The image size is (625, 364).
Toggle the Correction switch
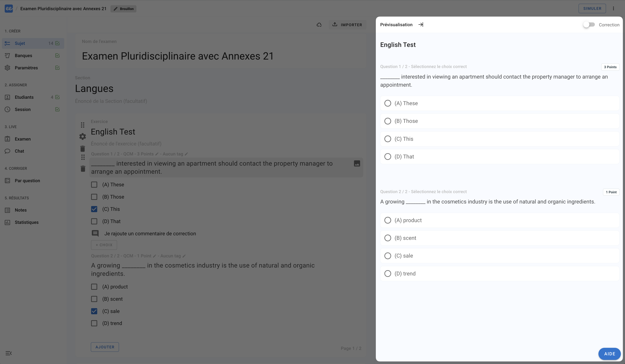coord(589,24)
